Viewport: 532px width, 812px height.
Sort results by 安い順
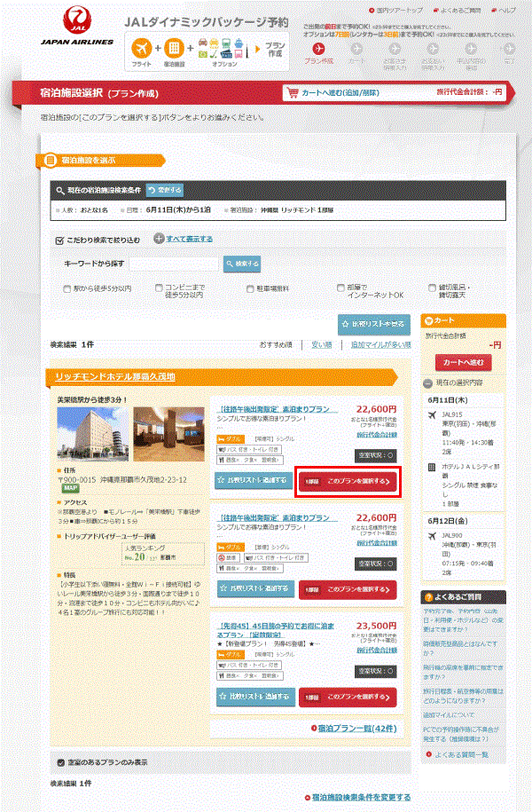321,343
